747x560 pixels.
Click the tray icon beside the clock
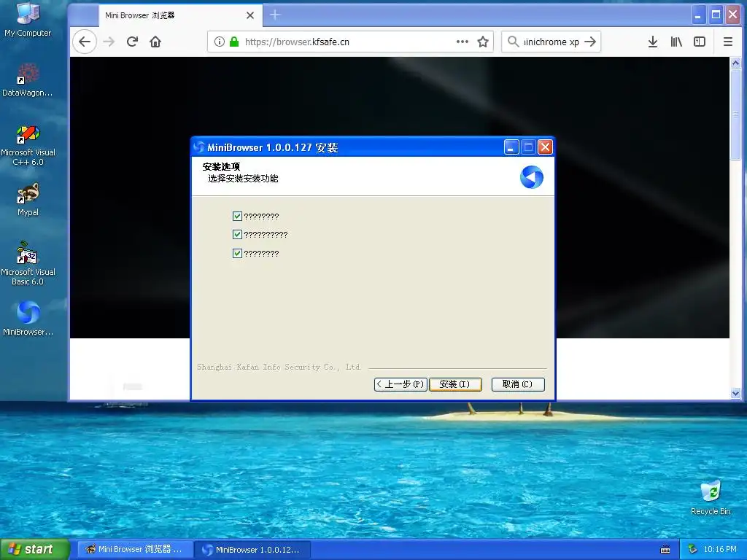pos(693,549)
